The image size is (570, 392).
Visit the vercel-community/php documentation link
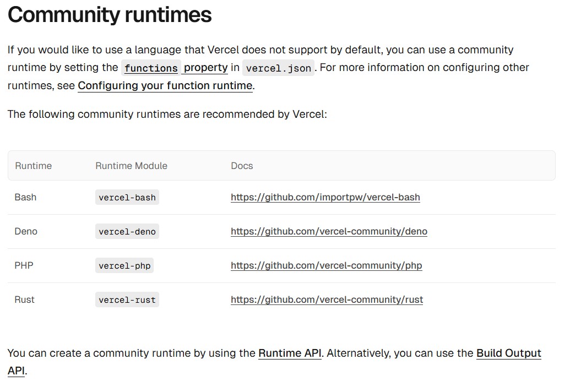(x=326, y=265)
